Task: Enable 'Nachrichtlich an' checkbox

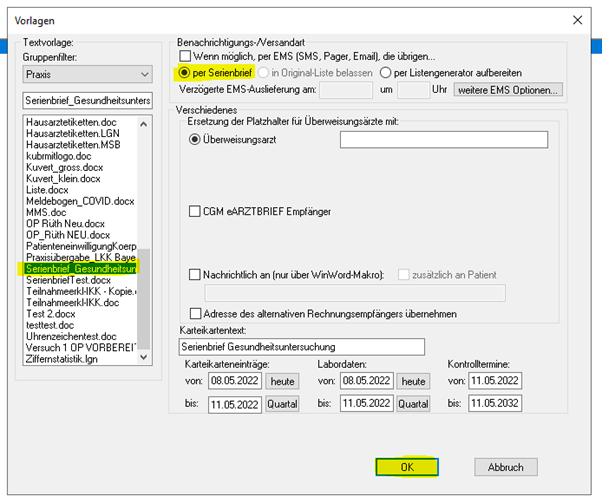Action: tap(196, 274)
